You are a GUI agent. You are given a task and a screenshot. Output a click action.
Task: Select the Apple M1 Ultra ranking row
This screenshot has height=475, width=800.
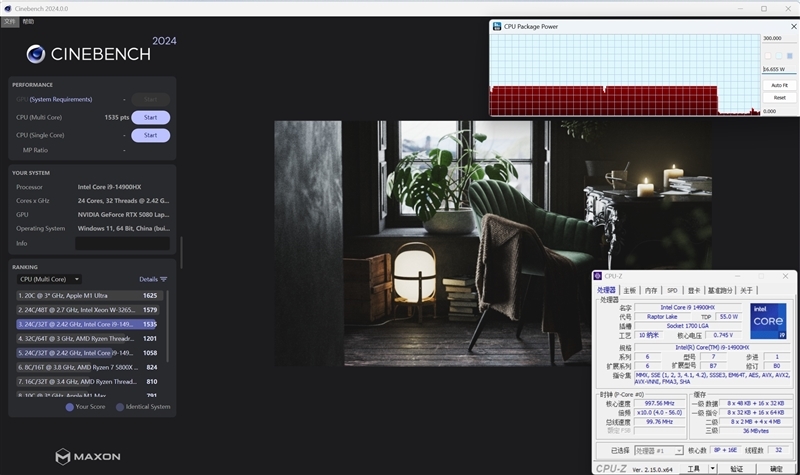[89, 295]
